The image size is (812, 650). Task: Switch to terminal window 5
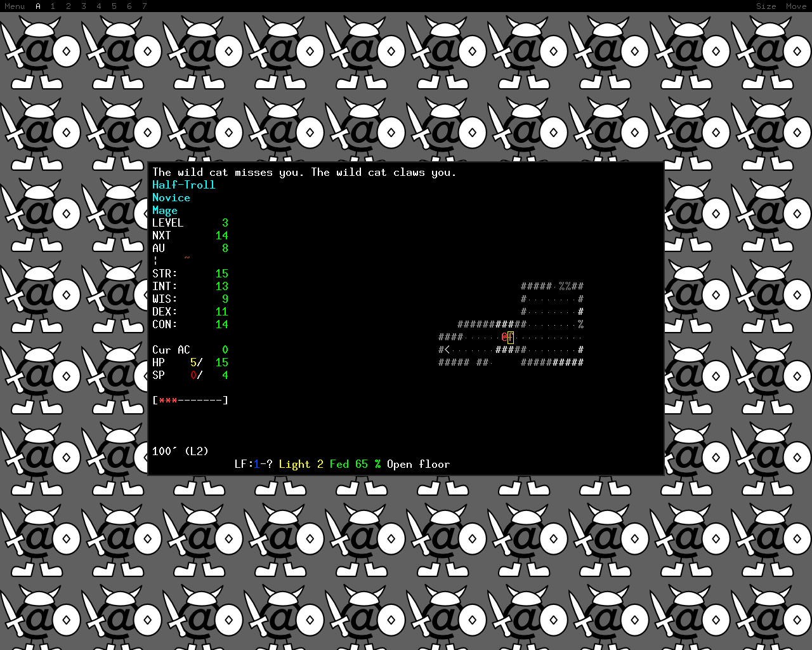point(114,6)
